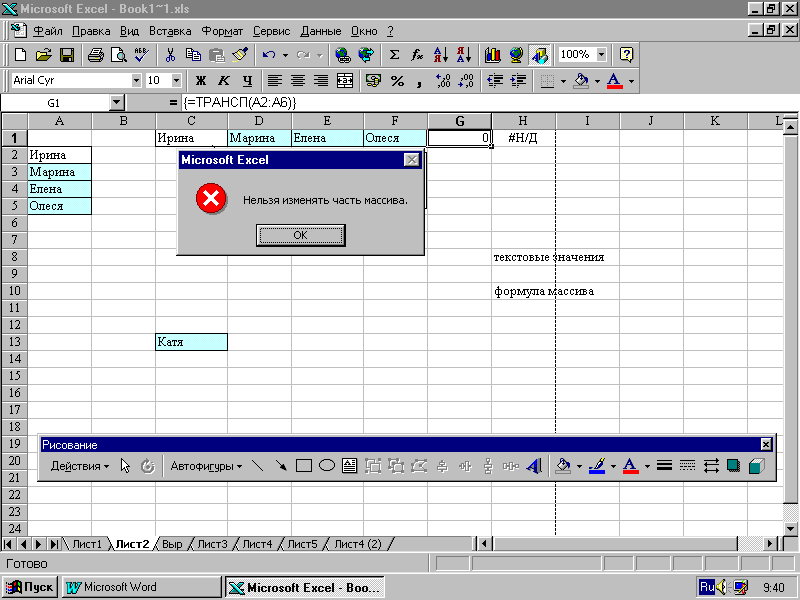Apply Currency style format
This screenshot has width=800, height=600.
click(373, 81)
